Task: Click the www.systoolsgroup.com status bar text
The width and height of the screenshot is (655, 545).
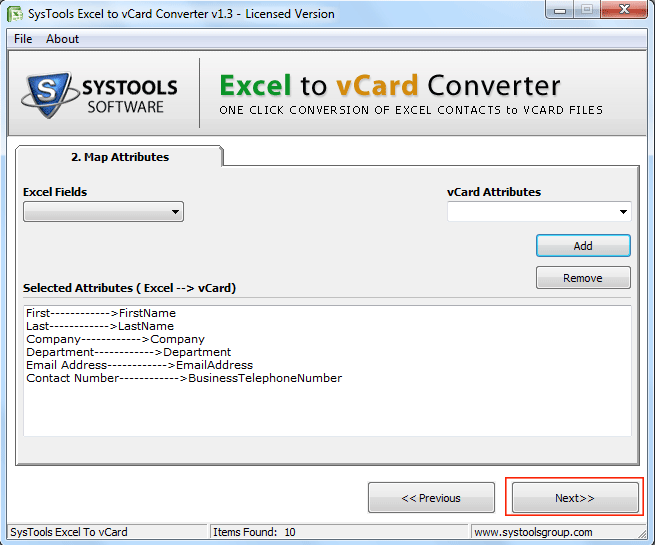Action: tap(533, 532)
